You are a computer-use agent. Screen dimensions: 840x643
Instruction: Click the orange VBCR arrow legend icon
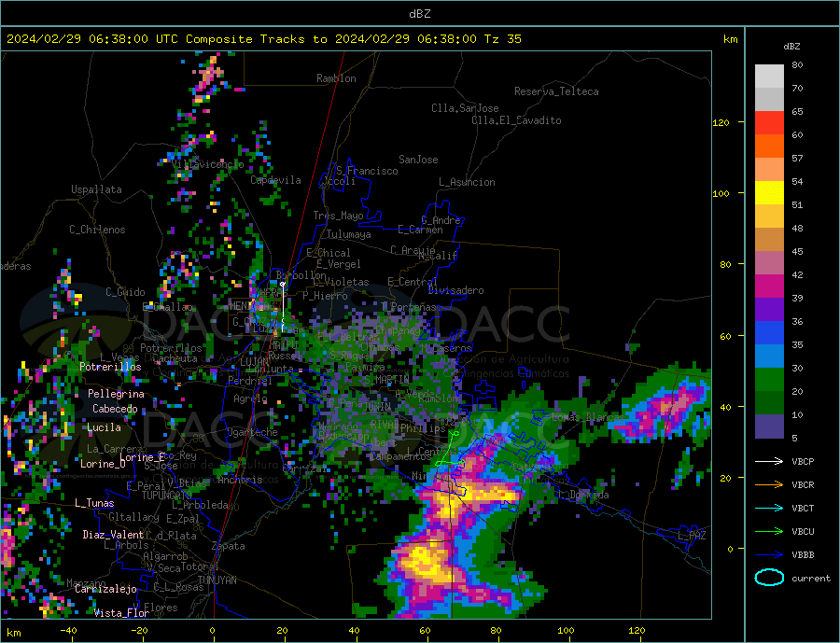tap(769, 485)
